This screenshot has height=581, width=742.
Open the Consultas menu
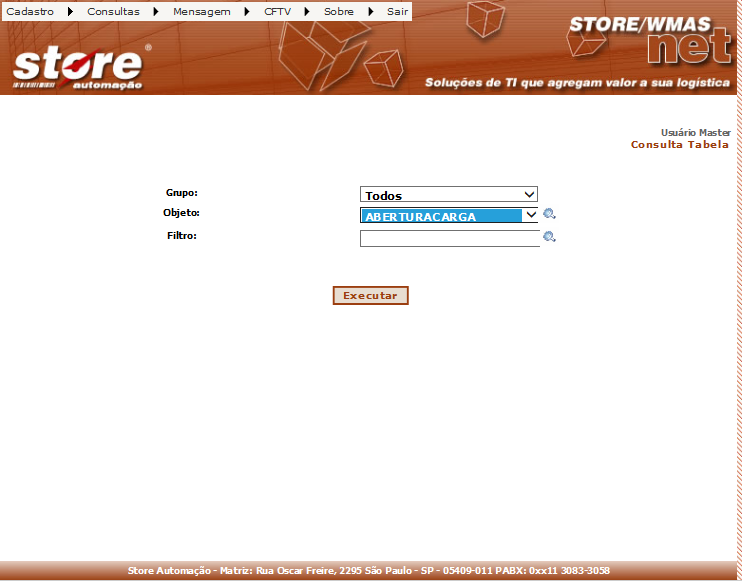pyautogui.click(x=113, y=12)
